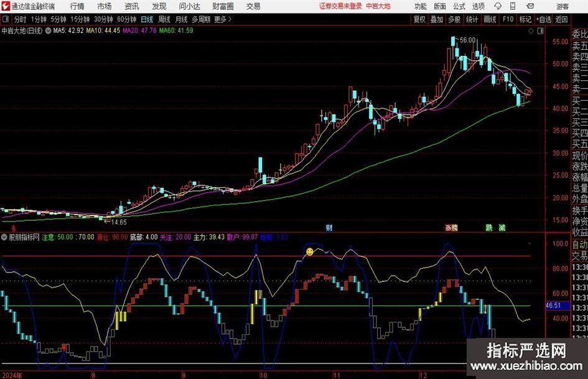Click the 统计 statistics toolbar button
Screen dimensions: 588x379
click(x=472, y=19)
